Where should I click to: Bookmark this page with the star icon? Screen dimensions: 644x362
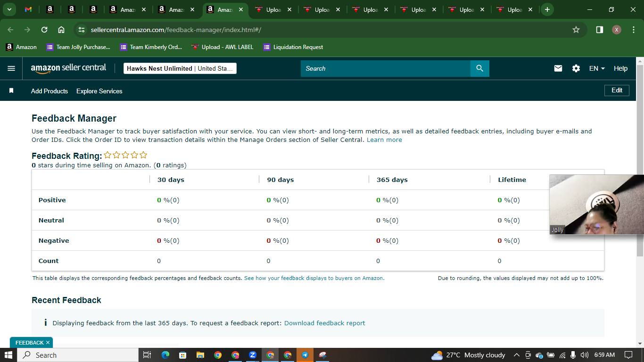(576, 30)
